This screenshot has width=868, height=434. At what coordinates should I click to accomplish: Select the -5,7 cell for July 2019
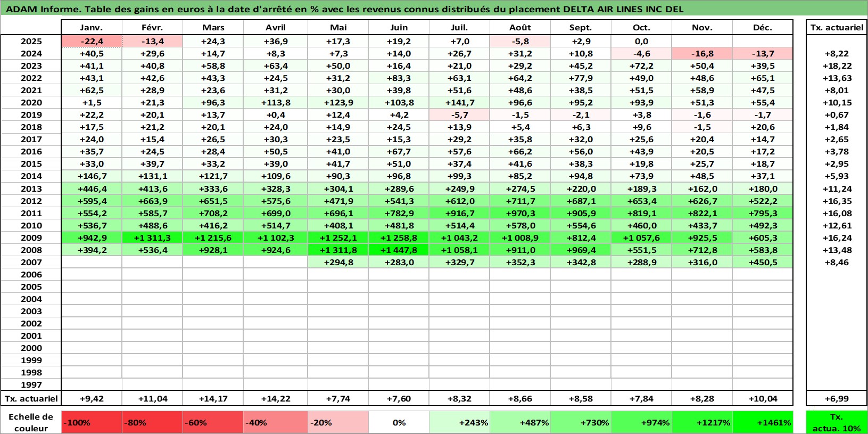tap(459, 115)
